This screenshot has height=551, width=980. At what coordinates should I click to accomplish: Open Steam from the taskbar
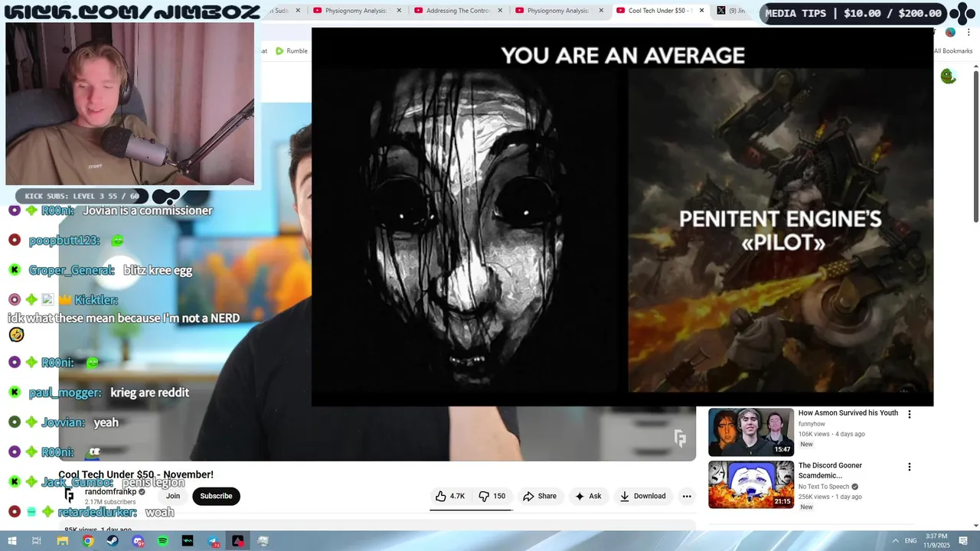[x=113, y=541]
